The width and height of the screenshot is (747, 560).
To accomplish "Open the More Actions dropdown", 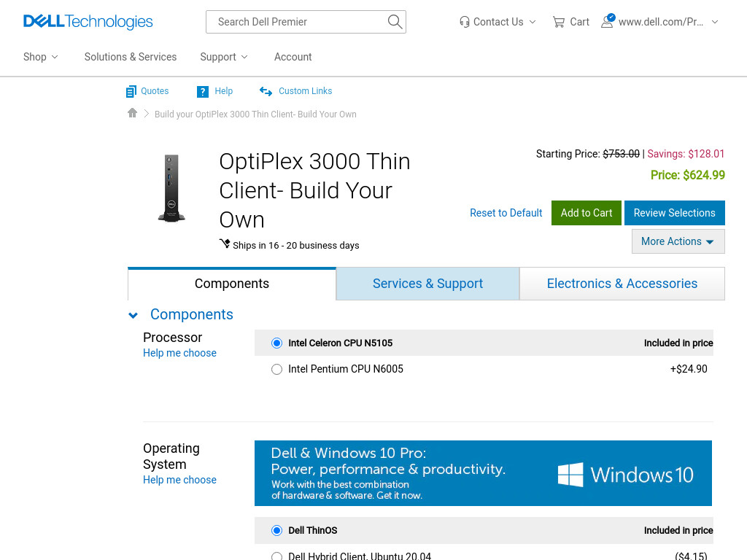I will (x=678, y=241).
